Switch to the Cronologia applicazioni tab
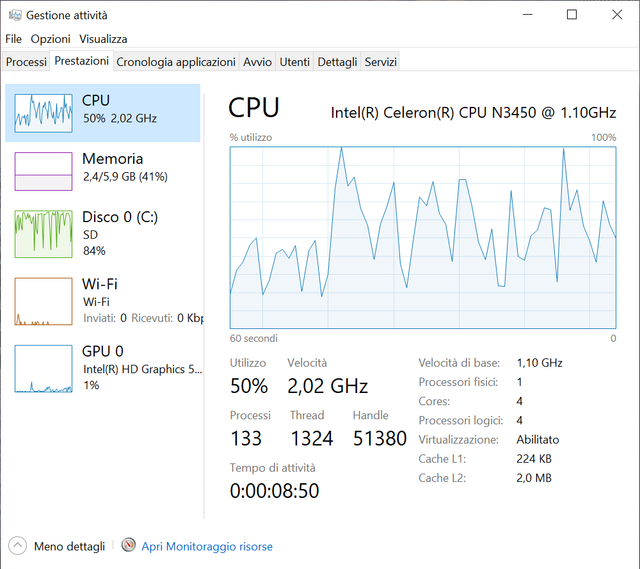 176,62
